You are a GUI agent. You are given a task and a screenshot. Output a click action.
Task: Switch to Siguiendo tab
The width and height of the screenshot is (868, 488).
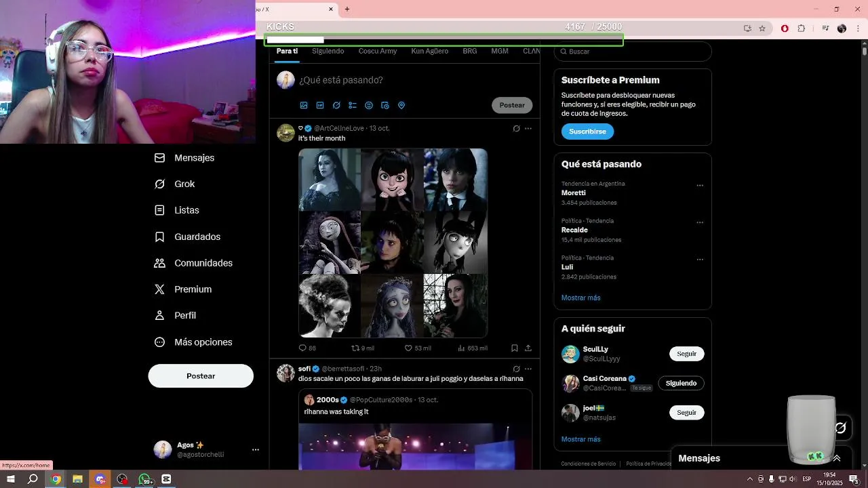pyautogui.click(x=328, y=52)
